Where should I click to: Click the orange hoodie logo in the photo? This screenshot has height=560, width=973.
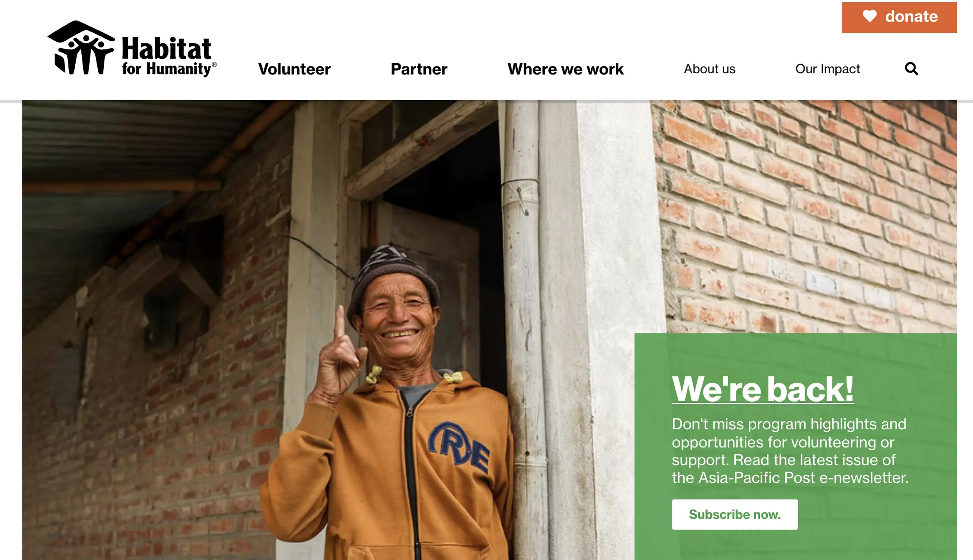(459, 447)
